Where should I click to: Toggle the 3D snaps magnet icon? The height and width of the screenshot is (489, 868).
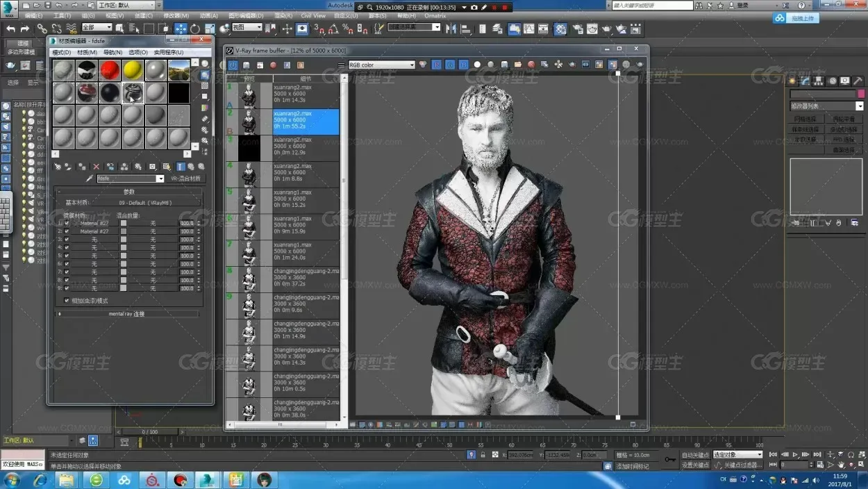click(x=318, y=28)
